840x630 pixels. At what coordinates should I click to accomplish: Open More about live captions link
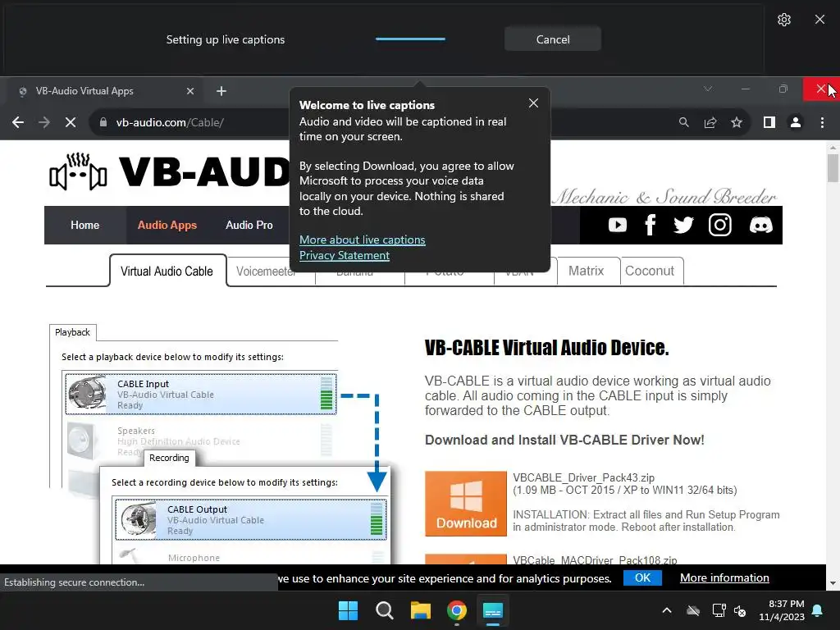(x=362, y=240)
